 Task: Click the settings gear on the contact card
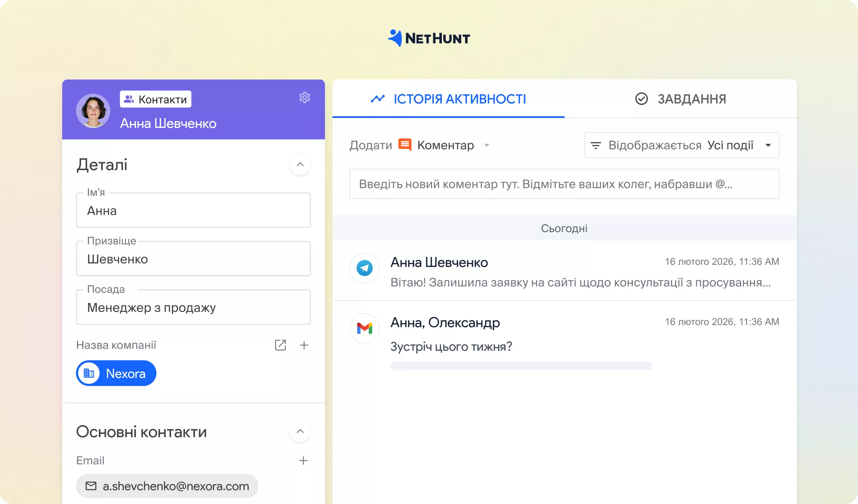pos(305,97)
